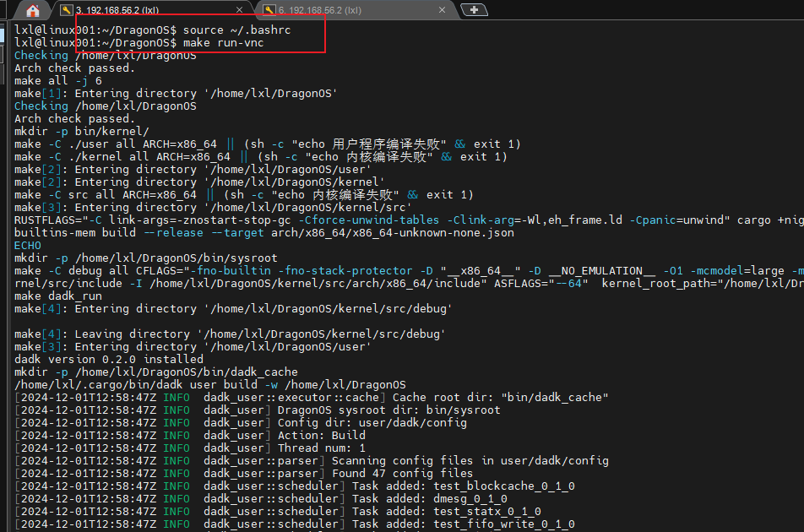The width and height of the screenshot is (804, 532).
Task: Click the first 'Arch check passed.' line
Action: click(74, 68)
